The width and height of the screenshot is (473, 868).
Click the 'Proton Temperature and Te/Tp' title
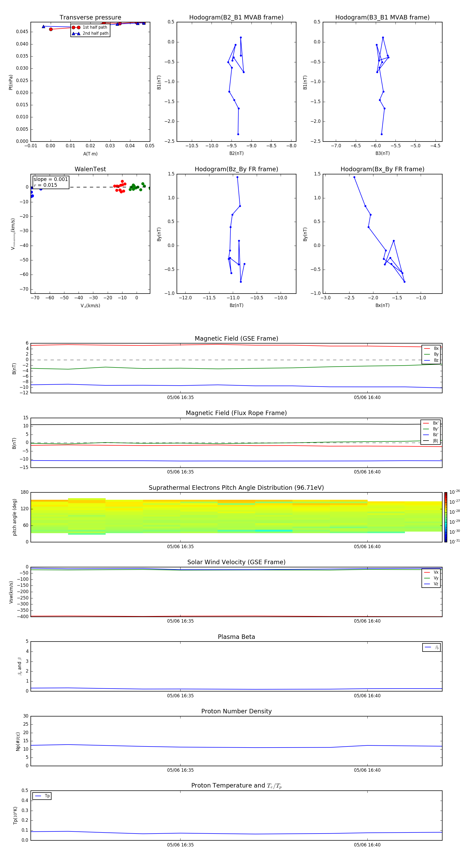coord(236,785)
